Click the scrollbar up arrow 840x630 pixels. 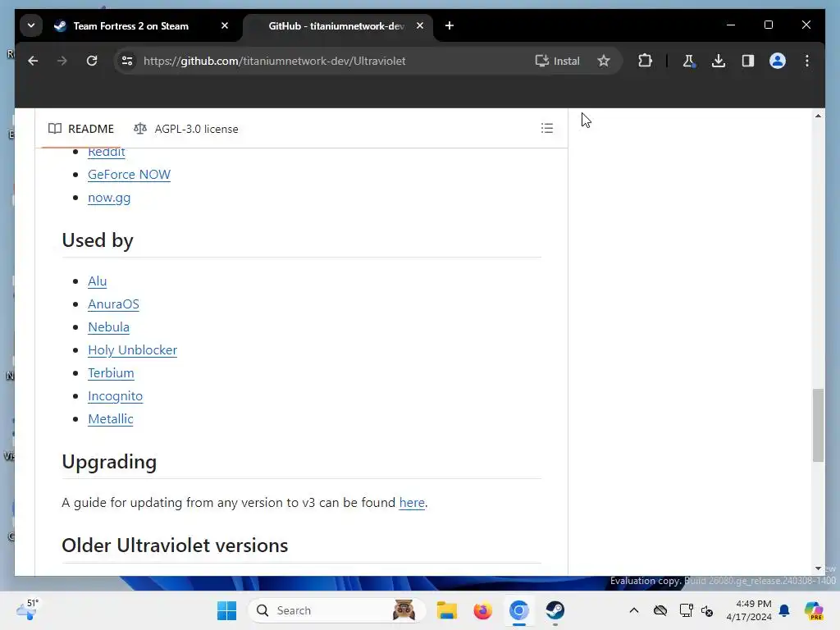pyautogui.click(x=818, y=116)
